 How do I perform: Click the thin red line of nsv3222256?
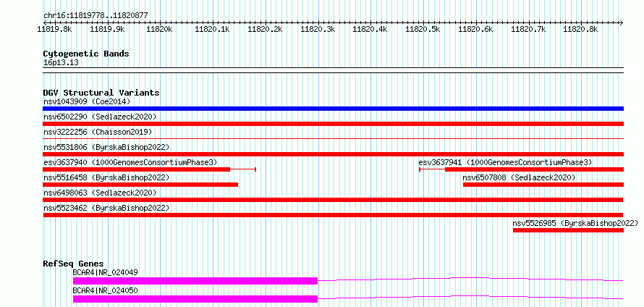point(333,139)
